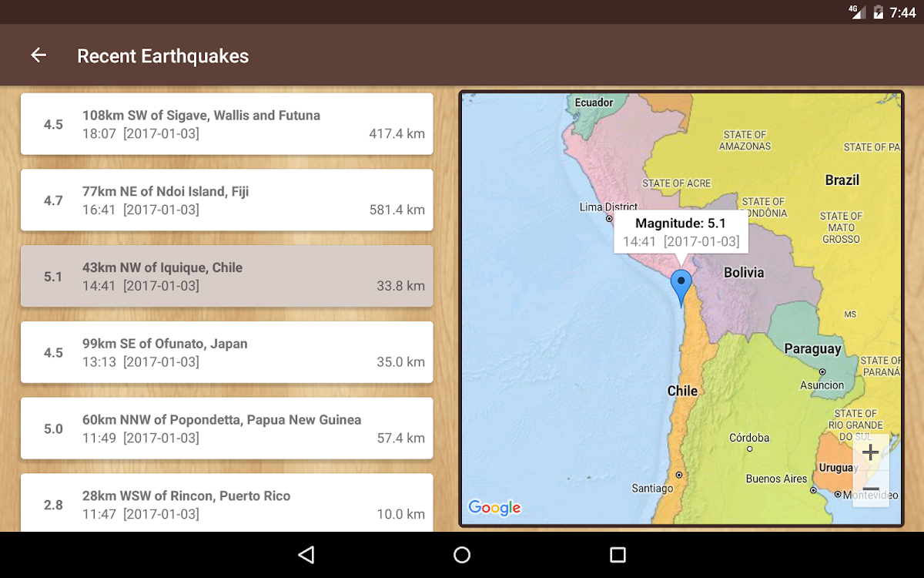The image size is (924, 578).
Task: Tap the Bolivia label on the map
Action: pos(744,272)
